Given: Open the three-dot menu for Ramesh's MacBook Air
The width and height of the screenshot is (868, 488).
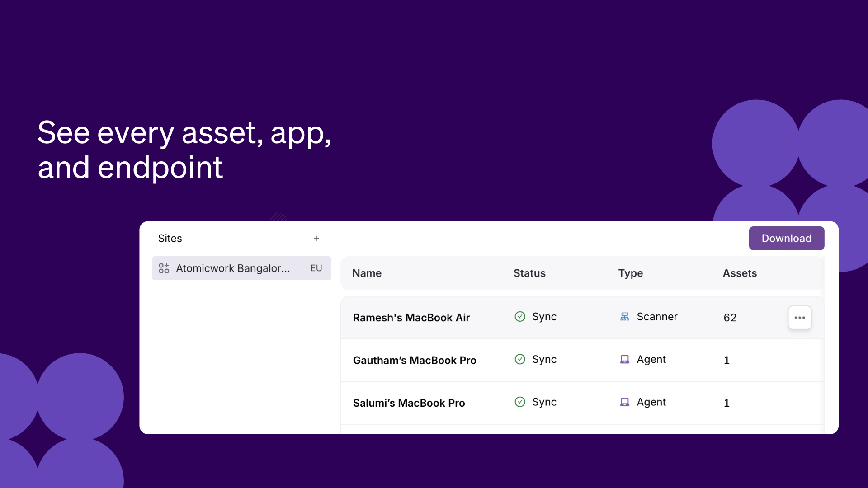Looking at the screenshot, I should pos(800,318).
